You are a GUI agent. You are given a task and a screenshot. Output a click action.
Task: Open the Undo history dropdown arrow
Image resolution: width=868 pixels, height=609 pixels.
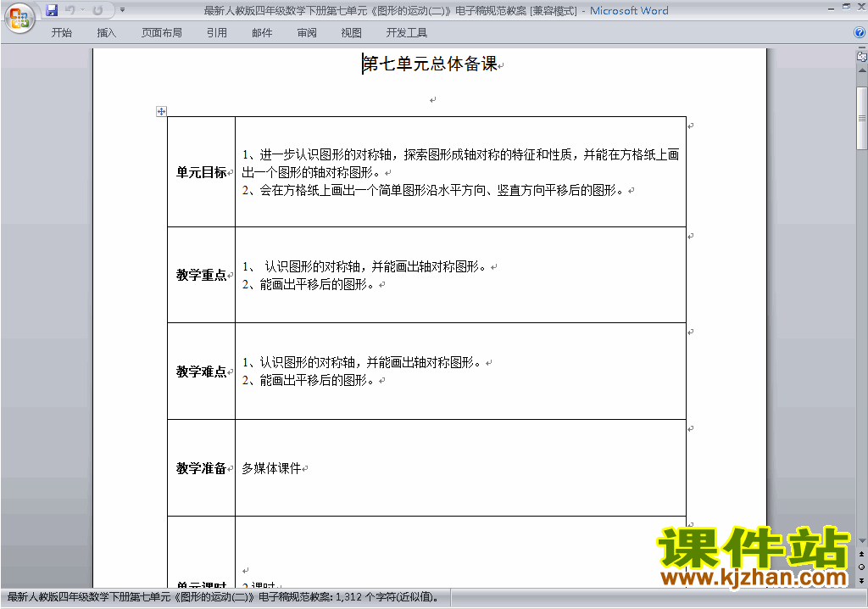pos(82,10)
